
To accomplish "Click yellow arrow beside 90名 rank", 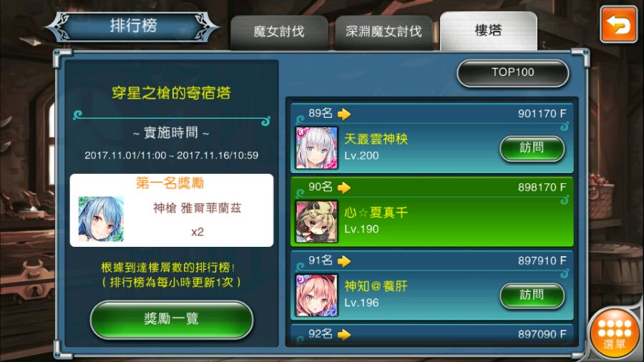I will pos(344,187).
